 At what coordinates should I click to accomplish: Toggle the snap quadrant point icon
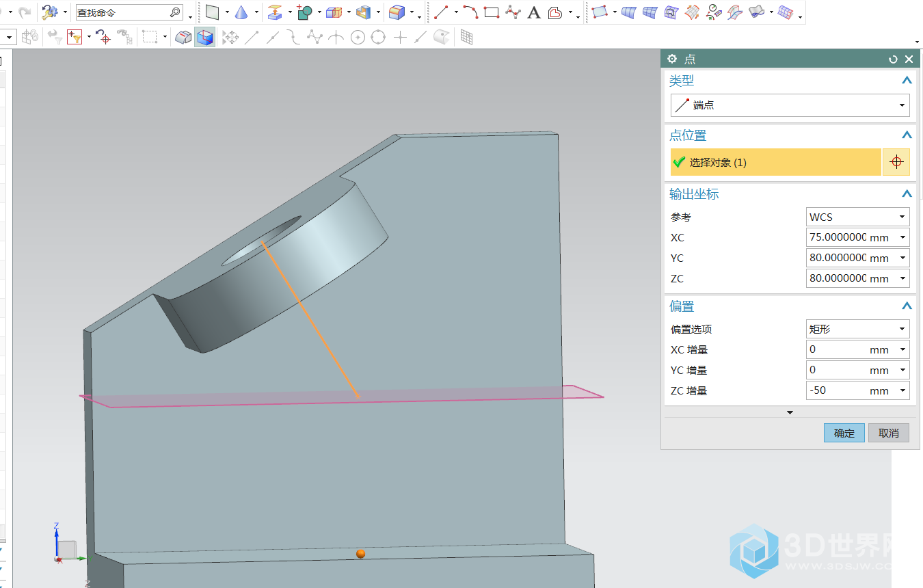pyautogui.click(x=378, y=37)
